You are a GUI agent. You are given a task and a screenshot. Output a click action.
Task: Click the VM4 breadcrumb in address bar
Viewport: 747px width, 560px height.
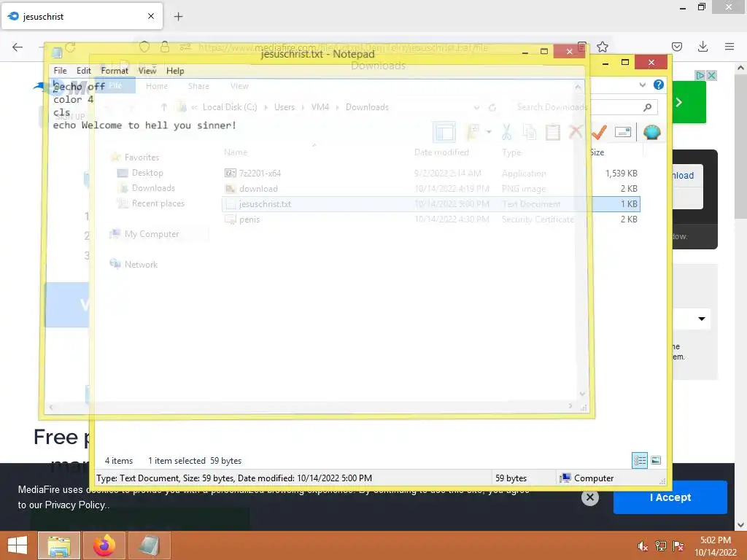(x=320, y=107)
